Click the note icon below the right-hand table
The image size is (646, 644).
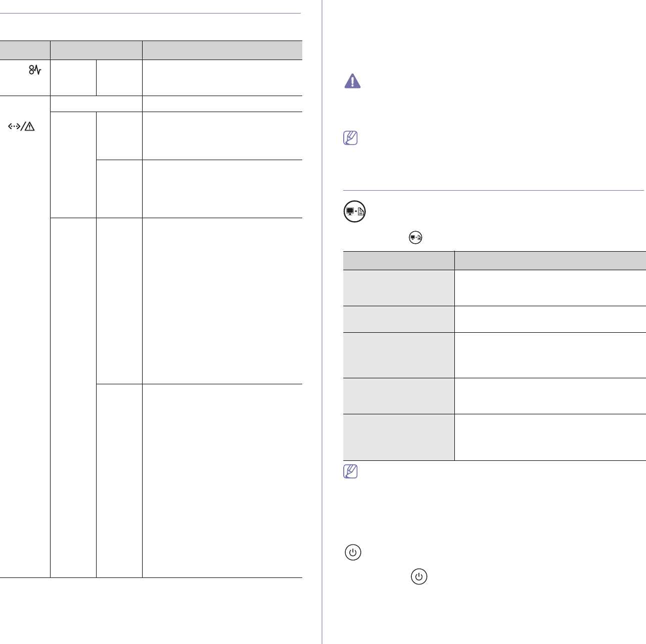[x=351, y=471]
